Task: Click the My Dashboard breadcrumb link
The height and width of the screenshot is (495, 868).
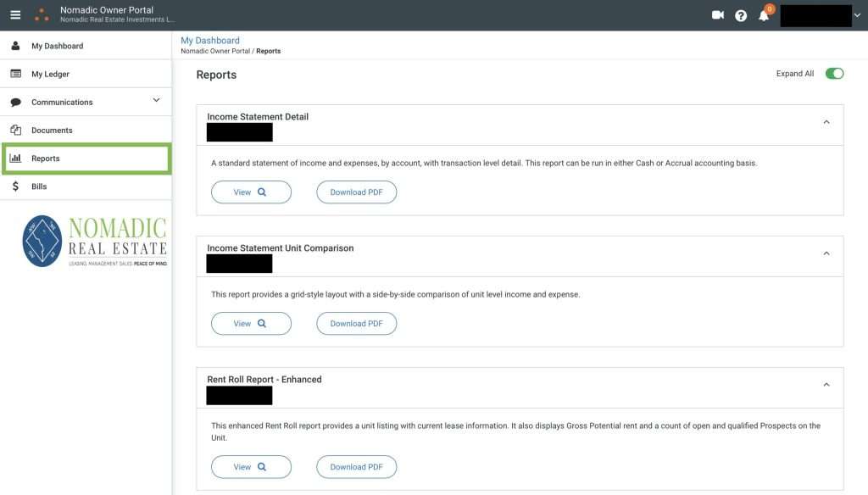Action: [210, 40]
